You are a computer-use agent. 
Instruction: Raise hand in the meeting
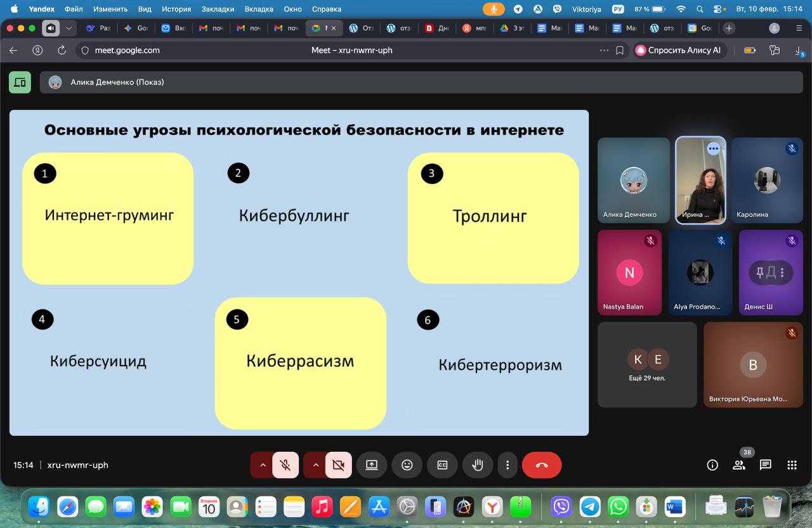[x=478, y=465]
